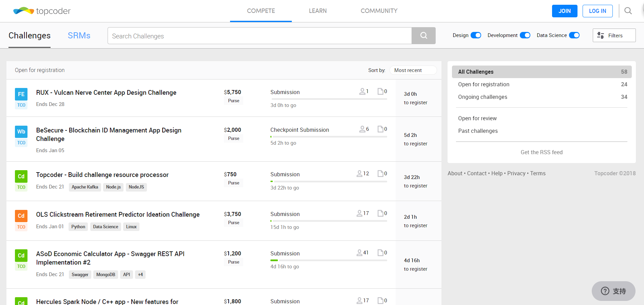Click the Node.js tag
644x305 pixels.
113,187
